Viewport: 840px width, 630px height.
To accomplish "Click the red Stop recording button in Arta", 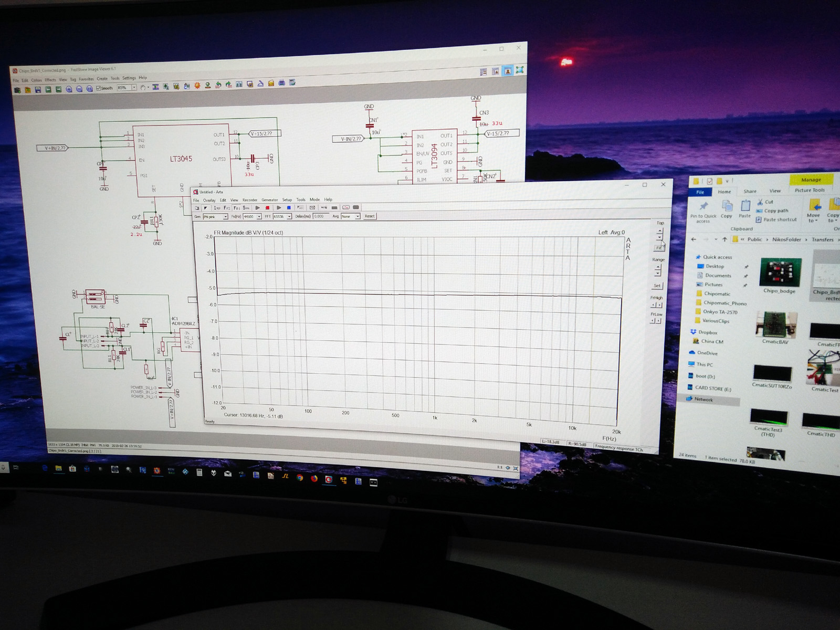I will (x=267, y=208).
